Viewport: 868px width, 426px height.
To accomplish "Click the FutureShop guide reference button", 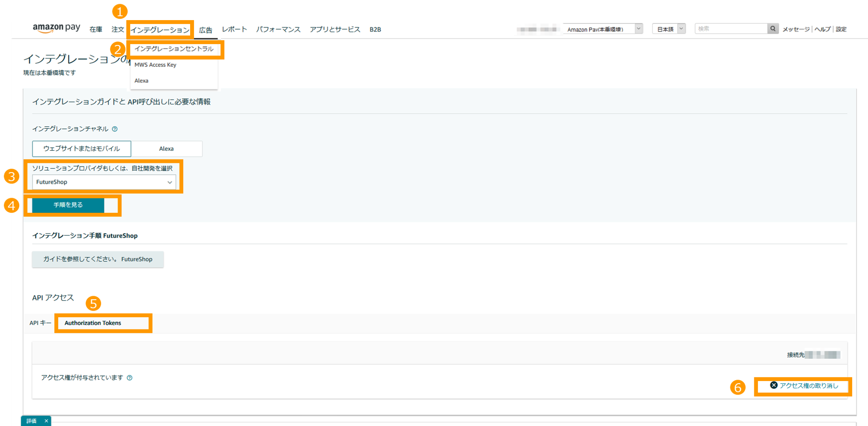I will tap(98, 259).
